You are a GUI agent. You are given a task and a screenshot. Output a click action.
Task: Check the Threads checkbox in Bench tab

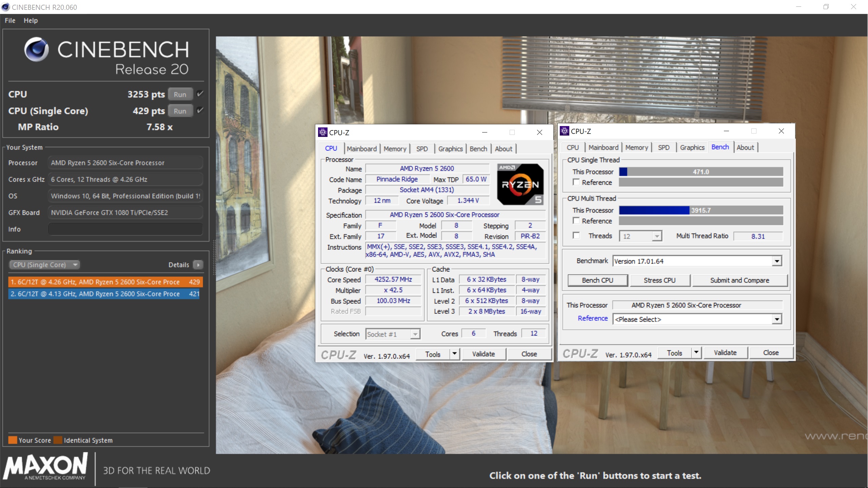[576, 236]
